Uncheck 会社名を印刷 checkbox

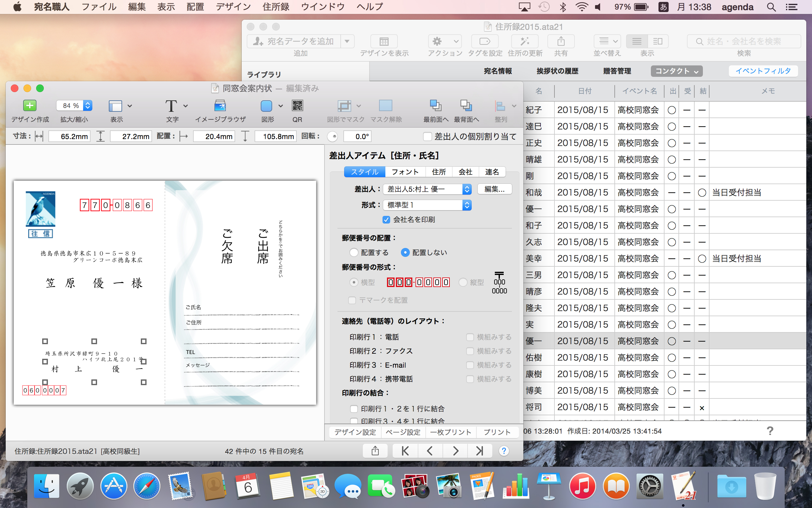click(386, 219)
